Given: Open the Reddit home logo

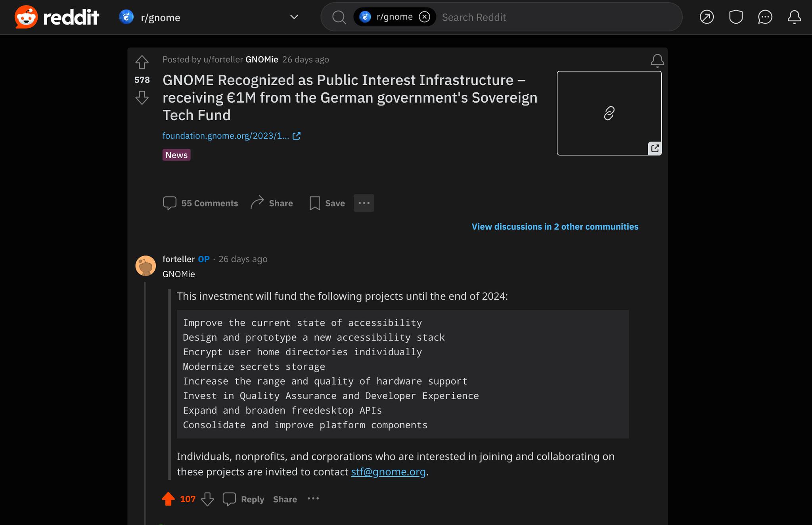Looking at the screenshot, I should pyautogui.click(x=57, y=17).
